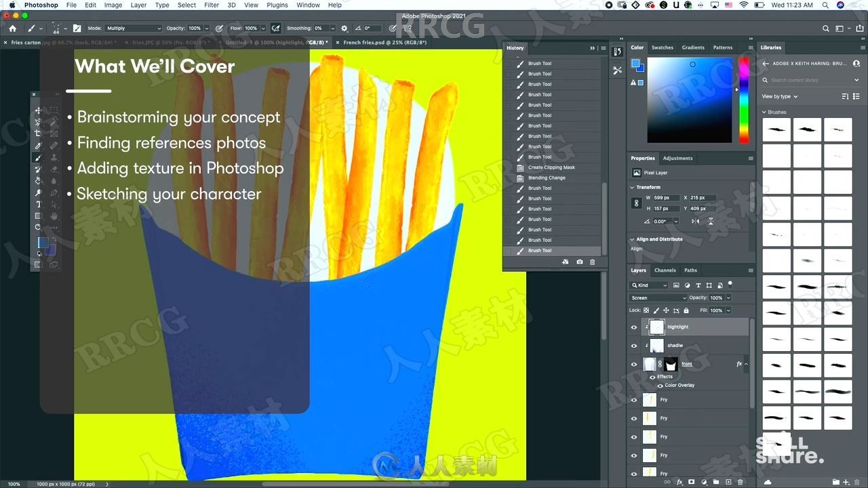The height and width of the screenshot is (488, 868).
Task: Add layer style fx button
Action: coord(680,482)
